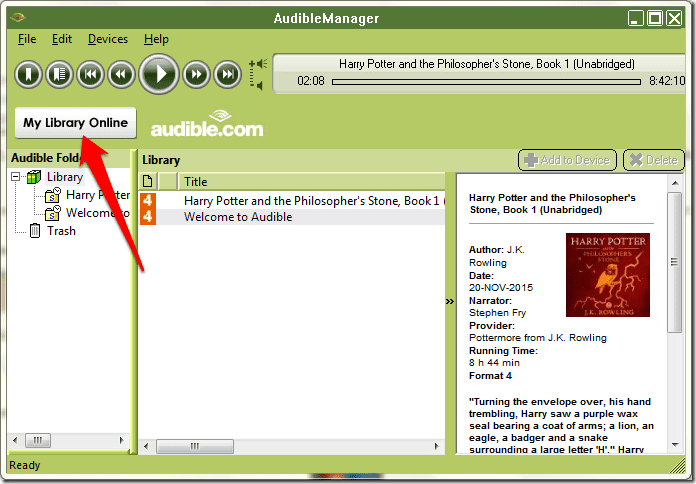Increase volume with the plus speaker icon
The width and height of the screenshot is (696, 484).
[x=258, y=64]
